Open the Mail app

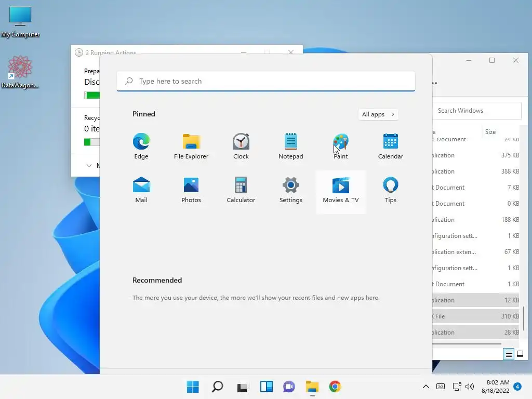coord(141,190)
